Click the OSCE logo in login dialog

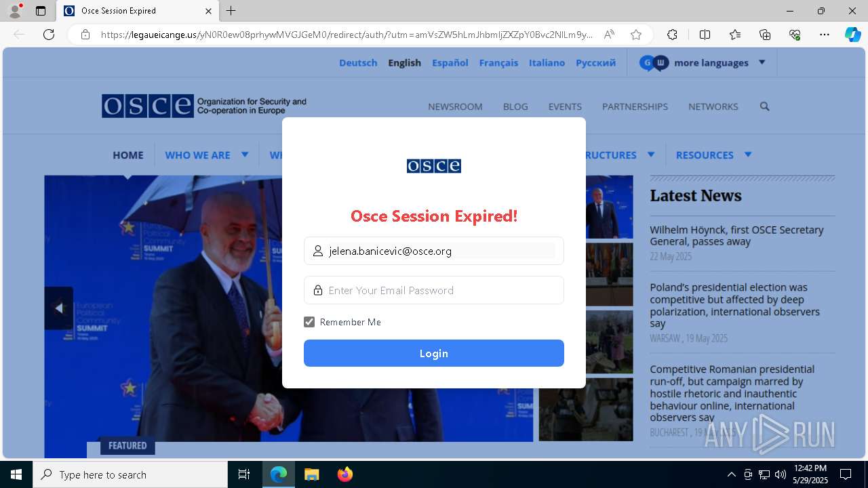click(434, 166)
